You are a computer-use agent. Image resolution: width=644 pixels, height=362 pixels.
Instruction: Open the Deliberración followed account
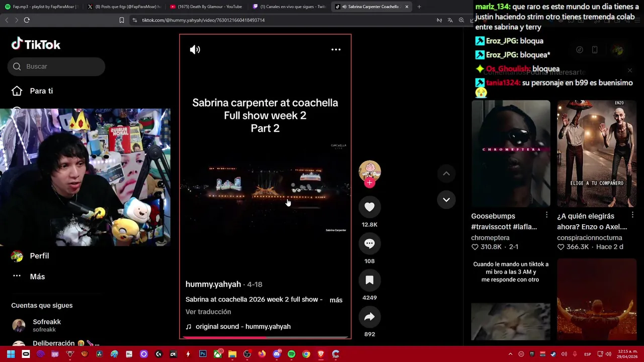[x=55, y=343]
